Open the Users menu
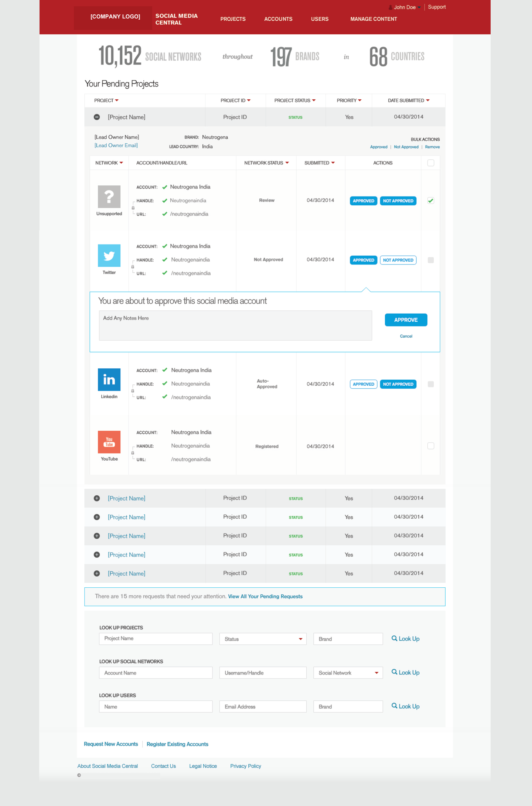The height and width of the screenshot is (806, 532). point(320,19)
